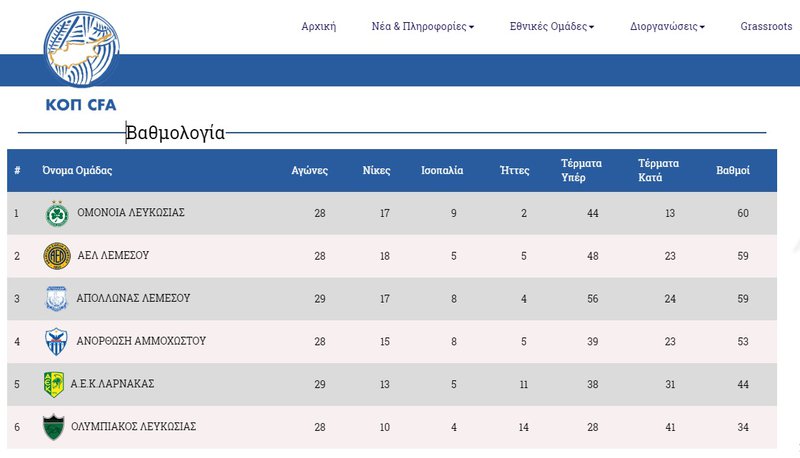Click the Ολυμπιακός Λευκωσίας team crest
This screenshot has width=800, height=458.
[x=54, y=427]
